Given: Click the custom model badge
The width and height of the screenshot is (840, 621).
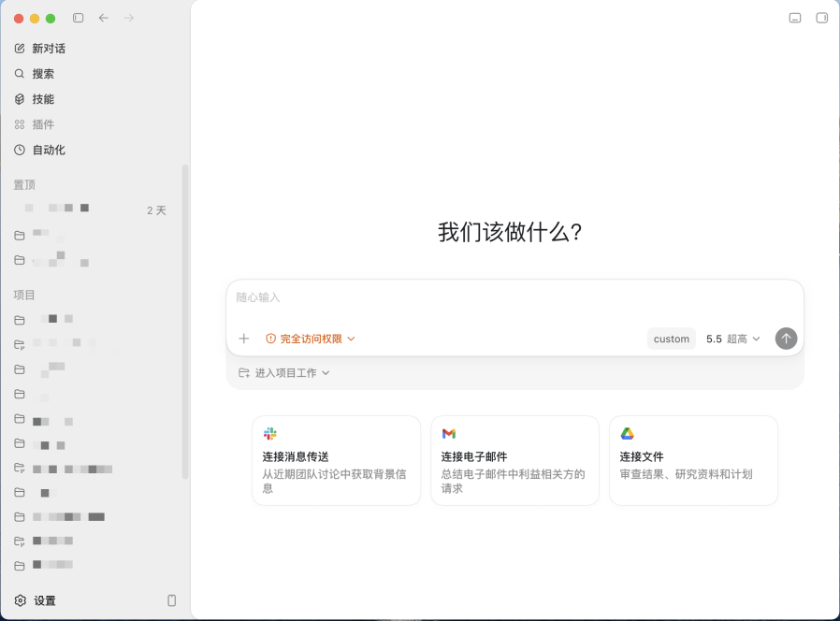Looking at the screenshot, I should point(672,339).
